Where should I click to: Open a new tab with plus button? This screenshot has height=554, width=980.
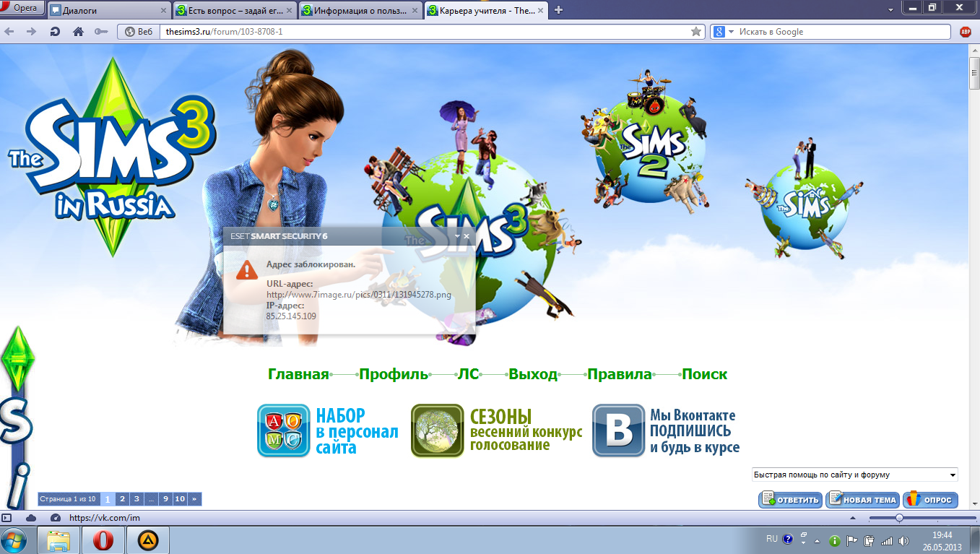pos(558,10)
